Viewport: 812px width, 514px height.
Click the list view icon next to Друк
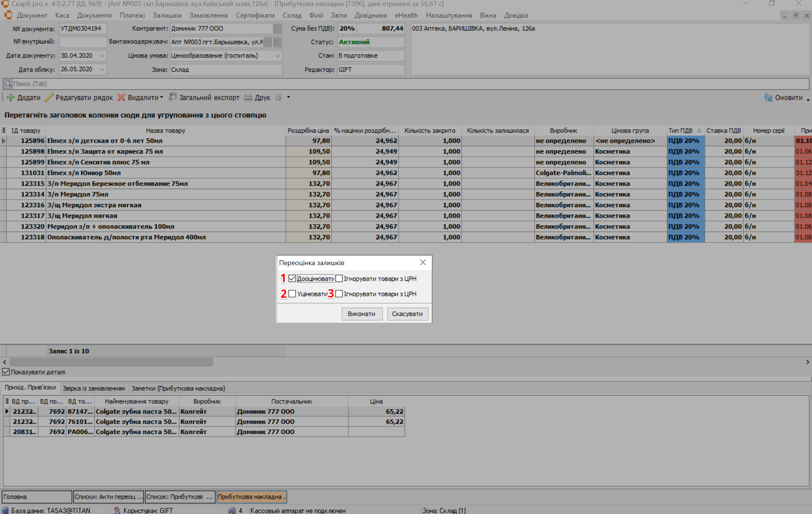[x=279, y=97]
